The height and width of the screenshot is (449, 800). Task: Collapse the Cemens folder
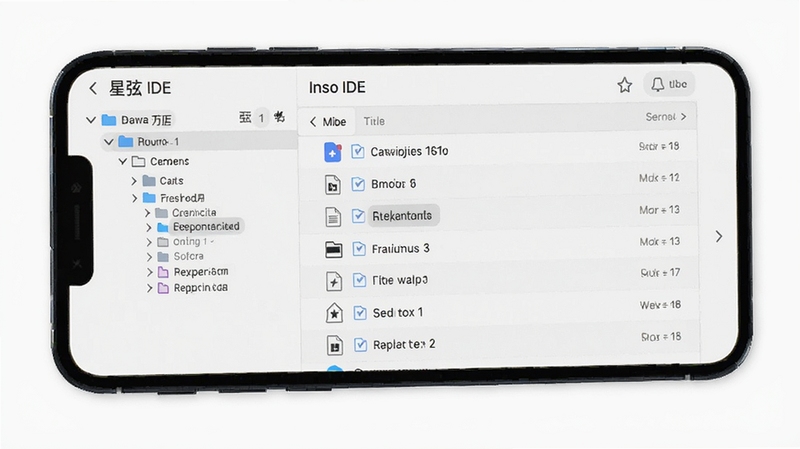coord(122,162)
